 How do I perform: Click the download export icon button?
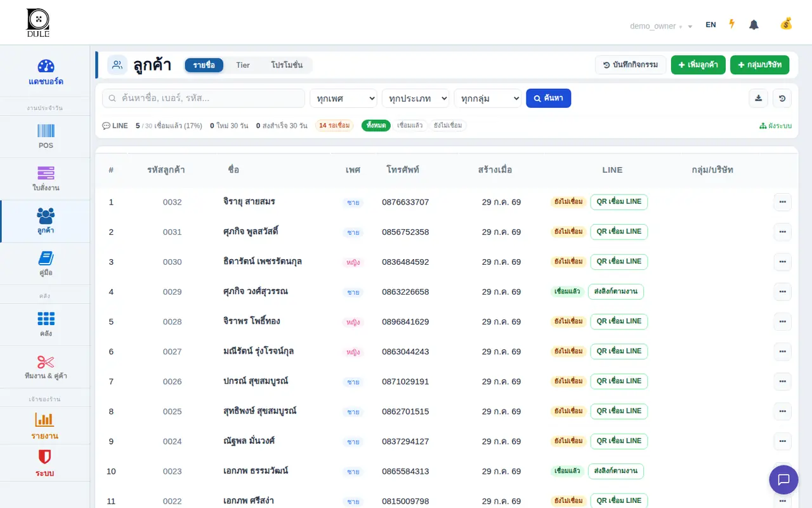point(759,98)
